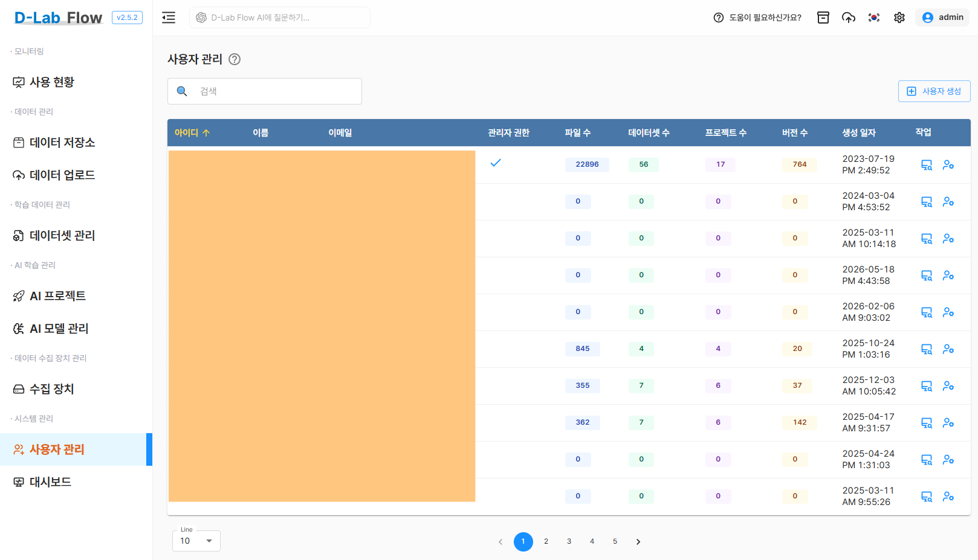Click the file count 845 badge
Viewport: 978px width, 560px height.
point(583,349)
